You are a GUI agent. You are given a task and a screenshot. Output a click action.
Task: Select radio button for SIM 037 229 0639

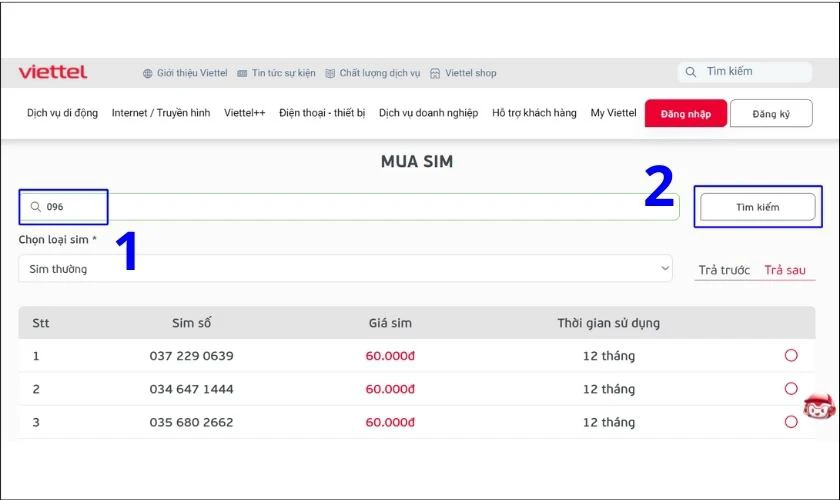791,355
